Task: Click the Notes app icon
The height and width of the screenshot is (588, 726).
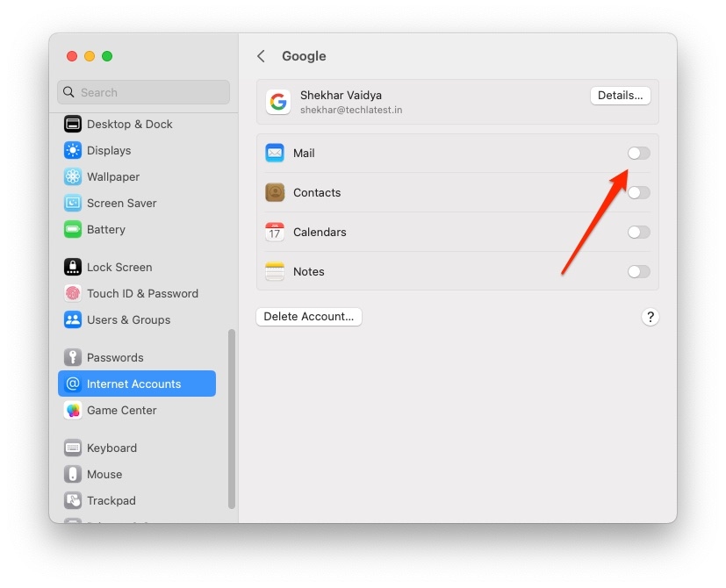Action: (x=275, y=272)
